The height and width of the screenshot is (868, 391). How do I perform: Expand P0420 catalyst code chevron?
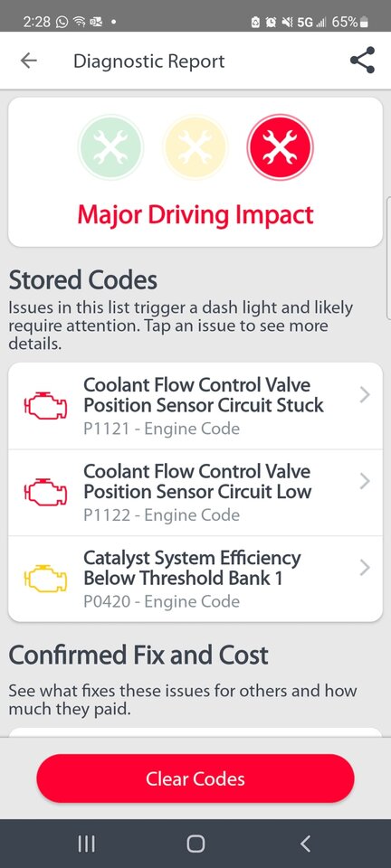(365, 568)
